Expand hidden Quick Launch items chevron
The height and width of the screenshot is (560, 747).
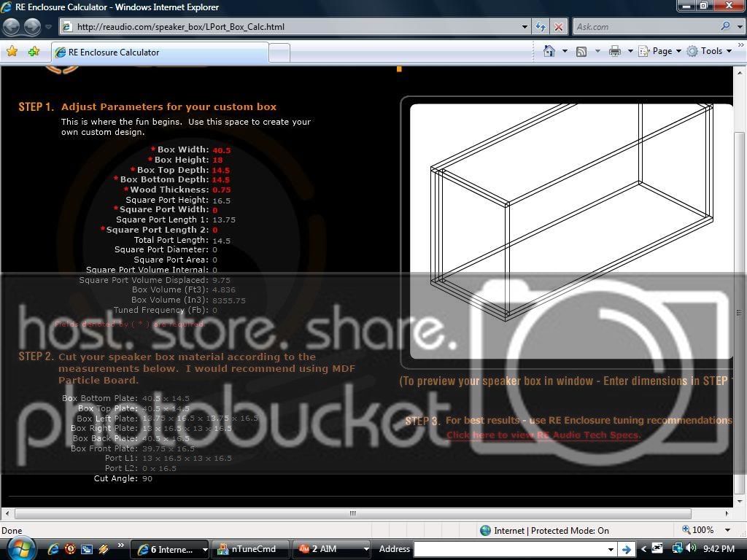[x=120, y=545]
